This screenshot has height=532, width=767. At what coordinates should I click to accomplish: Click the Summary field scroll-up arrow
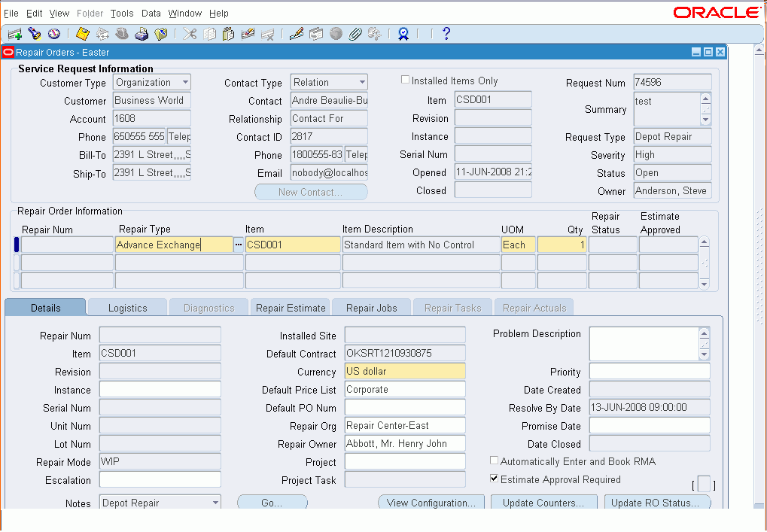(705, 99)
